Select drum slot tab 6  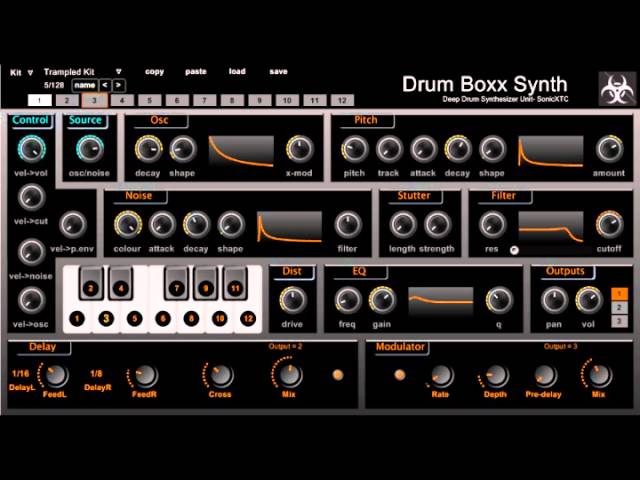pos(177,100)
